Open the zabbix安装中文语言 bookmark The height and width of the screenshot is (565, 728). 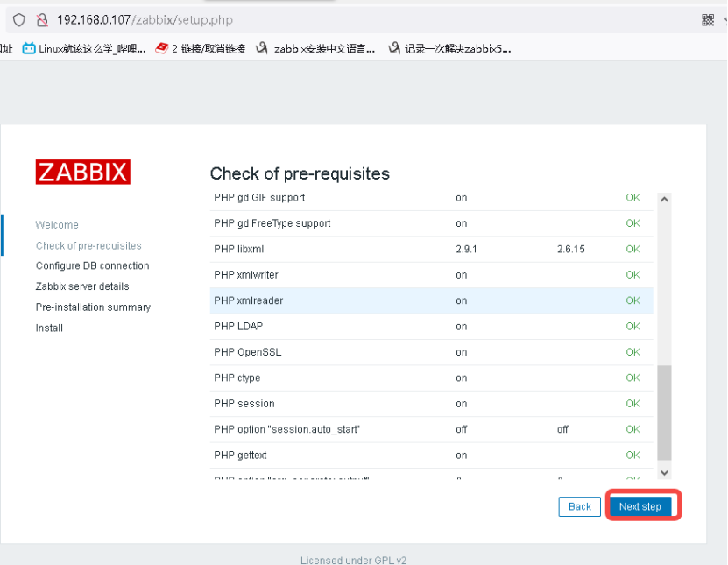click(x=315, y=49)
